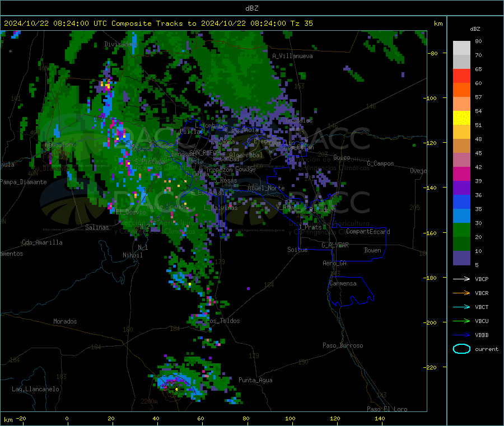Click the Bowen map label
504x426 pixels.
(373, 251)
